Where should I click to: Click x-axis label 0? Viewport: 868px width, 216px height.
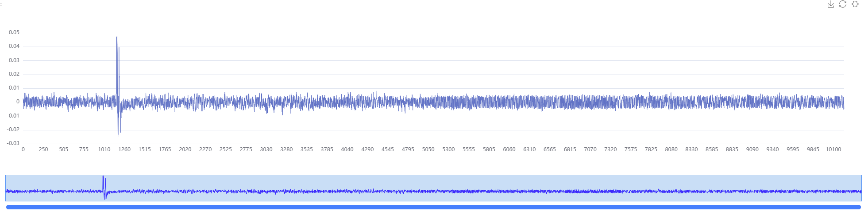pyautogui.click(x=23, y=149)
